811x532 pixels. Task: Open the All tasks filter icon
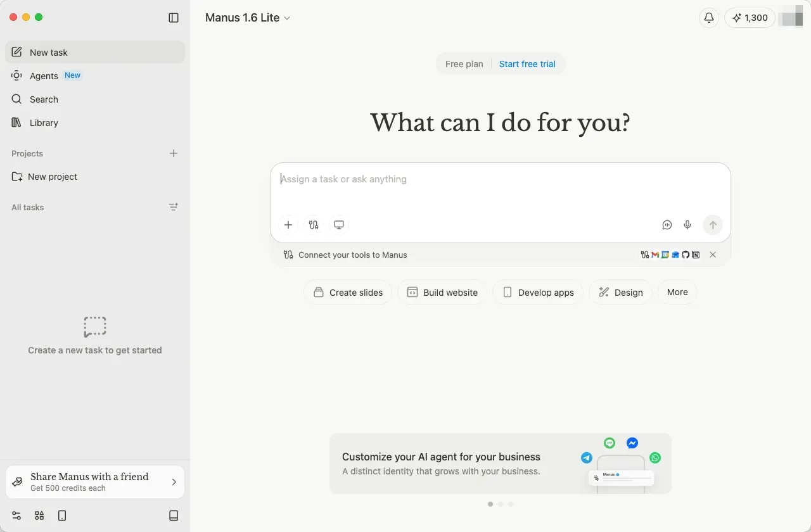(174, 207)
